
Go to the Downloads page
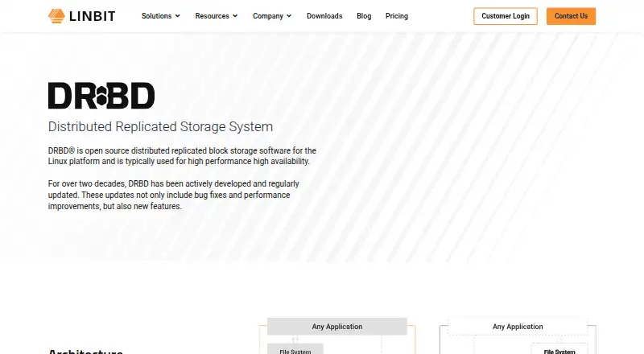click(324, 16)
